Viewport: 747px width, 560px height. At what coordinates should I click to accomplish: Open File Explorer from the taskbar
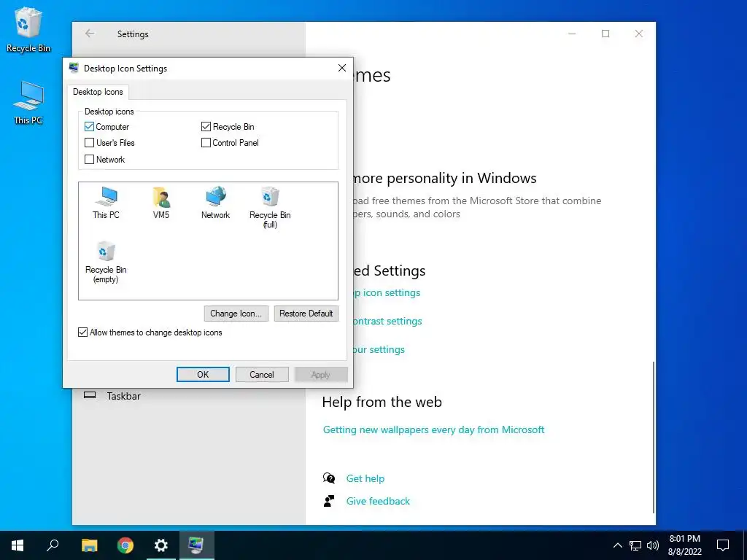click(x=89, y=545)
